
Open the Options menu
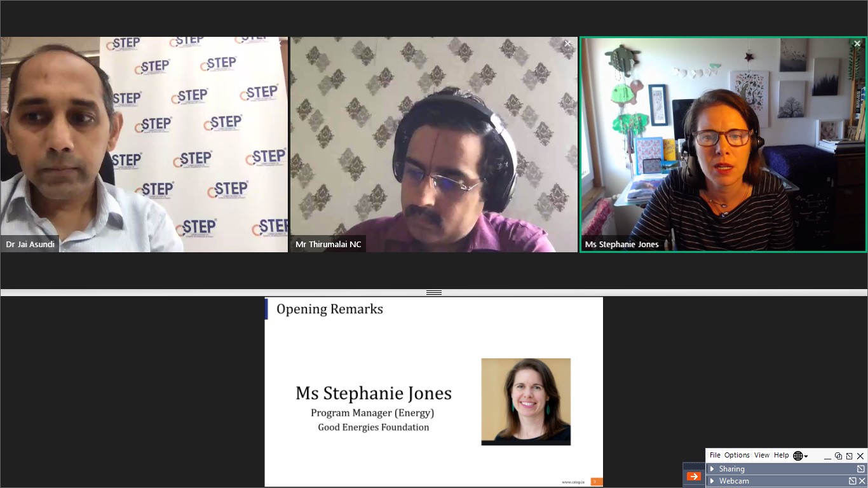click(737, 455)
